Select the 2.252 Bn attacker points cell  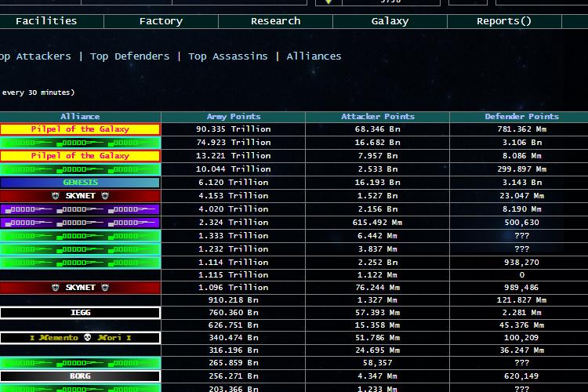[x=378, y=262]
